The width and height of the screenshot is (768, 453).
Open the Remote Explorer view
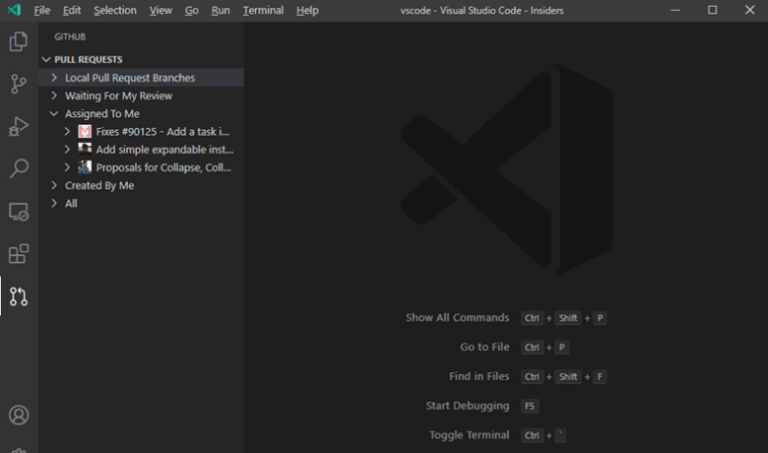tap(19, 212)
